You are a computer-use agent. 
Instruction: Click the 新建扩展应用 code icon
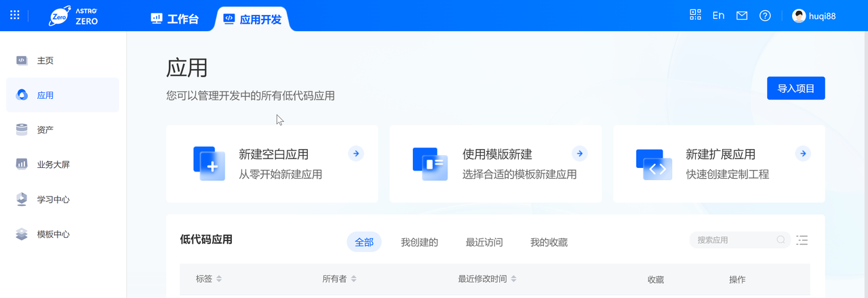coord(654,165)
